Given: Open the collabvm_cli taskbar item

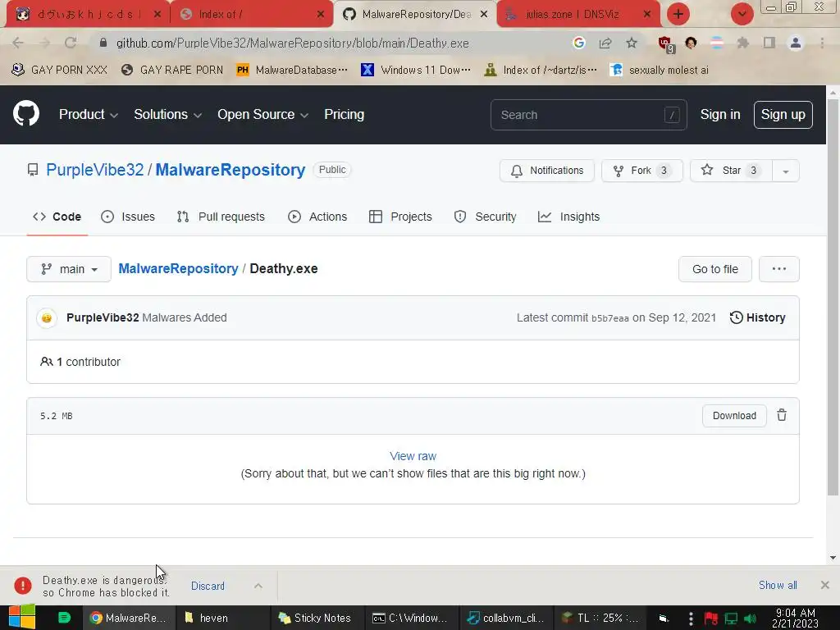Looking at the screenshot, I should click(x=505, y=618).
